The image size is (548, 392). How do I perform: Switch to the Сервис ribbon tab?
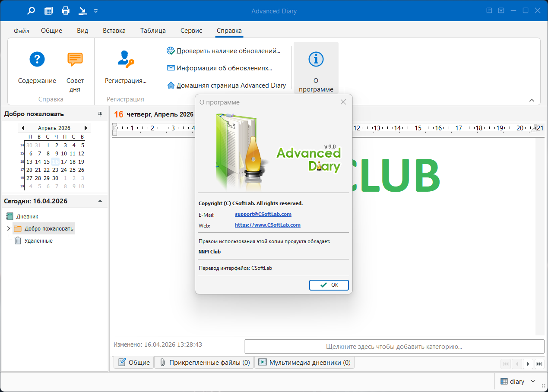point(191,31)
